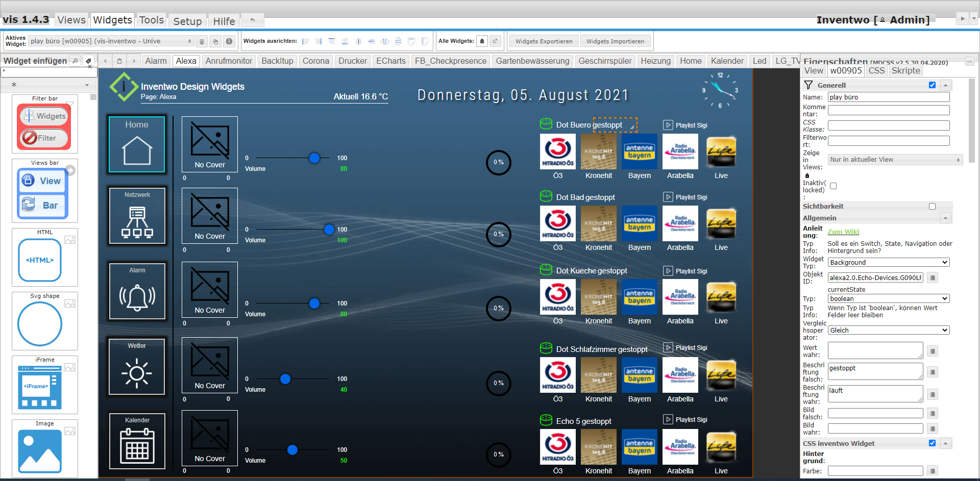Click the copy widget icon next to the trash
980x481 pixels.
click(x=215, y=41)
